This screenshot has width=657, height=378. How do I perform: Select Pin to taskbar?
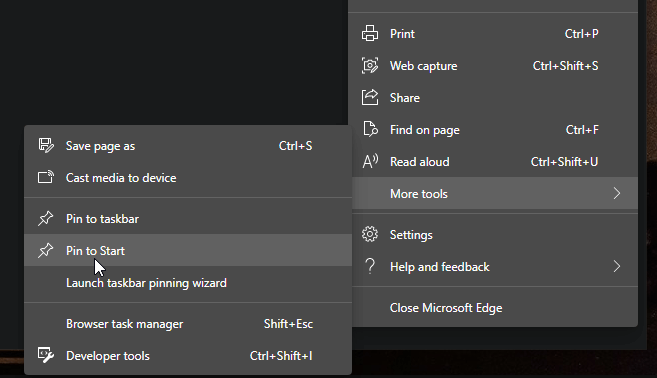coord(188,219)
